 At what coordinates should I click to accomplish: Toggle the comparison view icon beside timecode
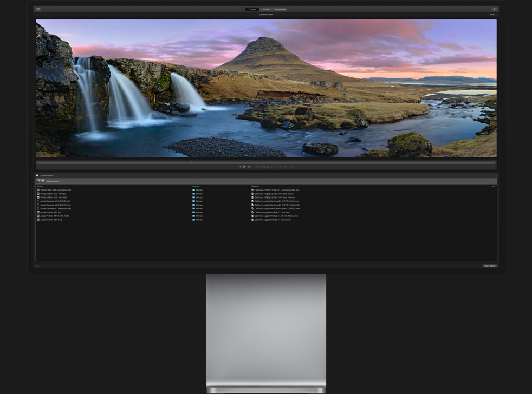click(280, 167)
